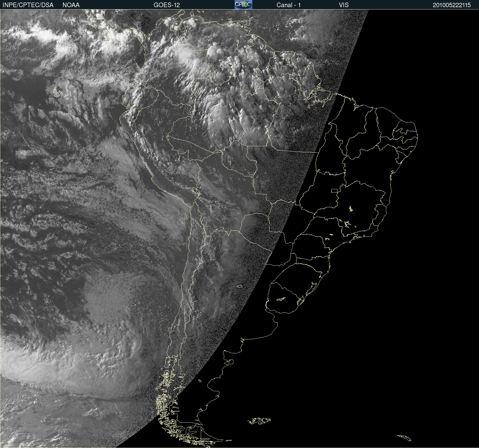Image resolution: width=479 pixels, height=448 pixels.
Task: Click the CPTEC logo in header
Action: tap(243, 5)
